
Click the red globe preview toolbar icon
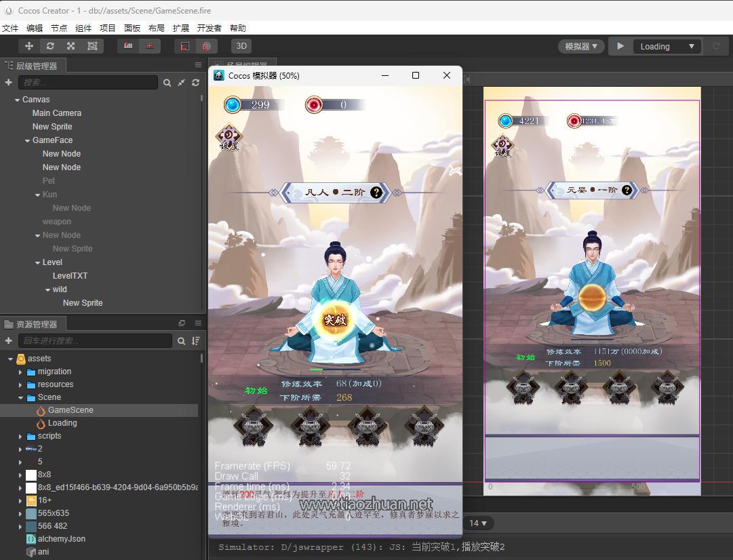pos(206,46)
